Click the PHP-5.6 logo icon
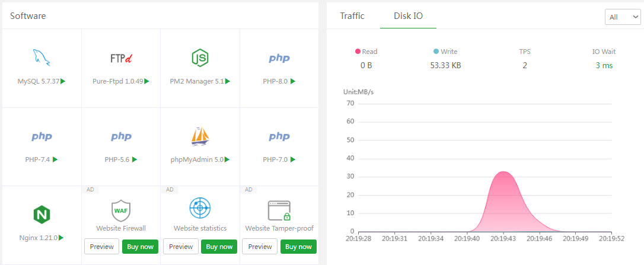This screenshot has width=644, height=265. click(x=121, y=137)
